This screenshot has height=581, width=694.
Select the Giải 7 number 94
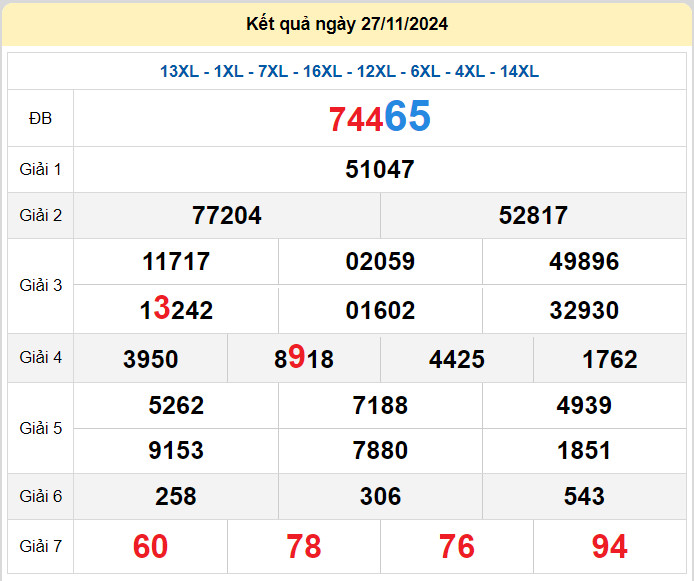(x=610, y=547)
